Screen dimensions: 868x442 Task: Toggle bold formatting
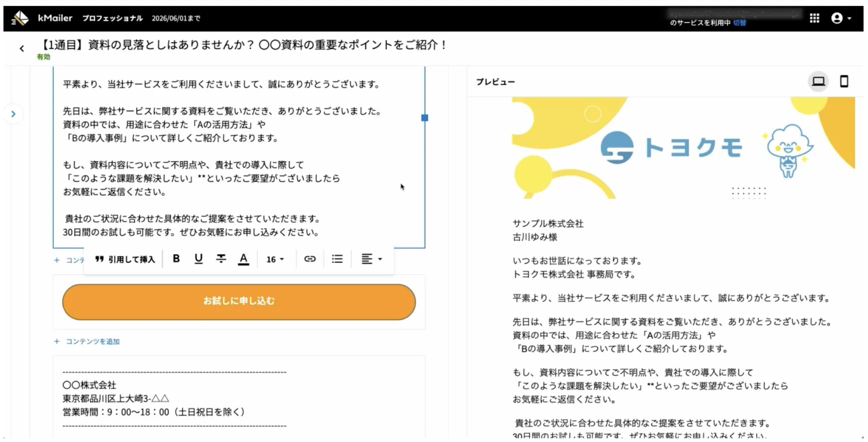click(176, 258)
